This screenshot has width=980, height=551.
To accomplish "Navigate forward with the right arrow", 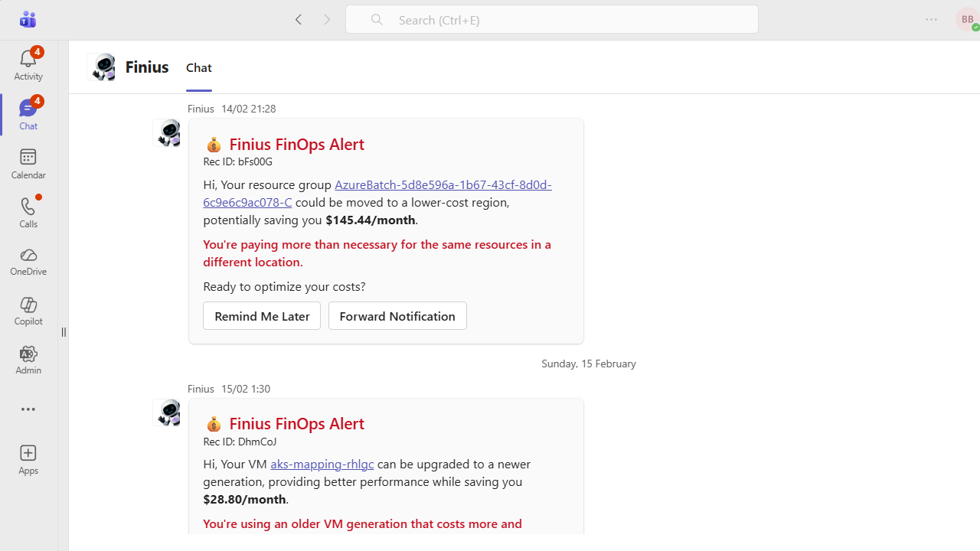I will [327, 19].
